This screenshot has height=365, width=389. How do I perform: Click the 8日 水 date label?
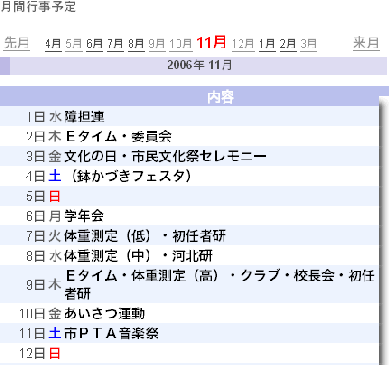44,256
